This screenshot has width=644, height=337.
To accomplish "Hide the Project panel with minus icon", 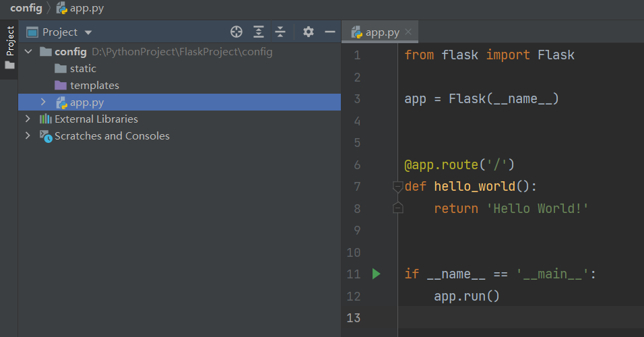I will point(330,32).
